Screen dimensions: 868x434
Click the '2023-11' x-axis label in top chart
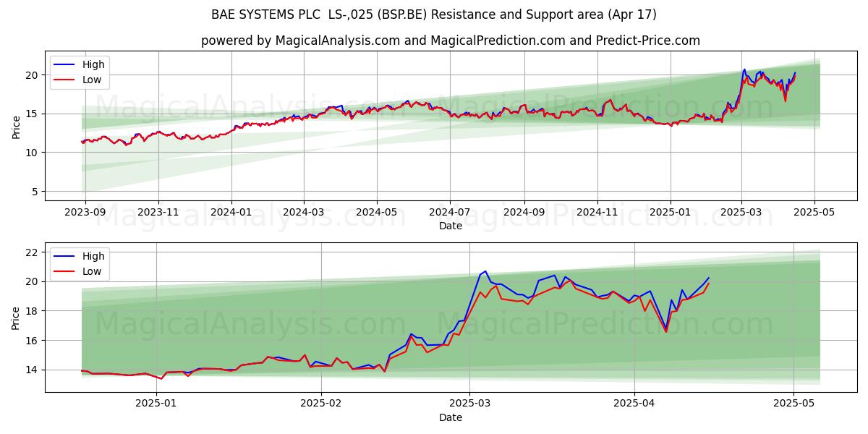click(158, 213)
